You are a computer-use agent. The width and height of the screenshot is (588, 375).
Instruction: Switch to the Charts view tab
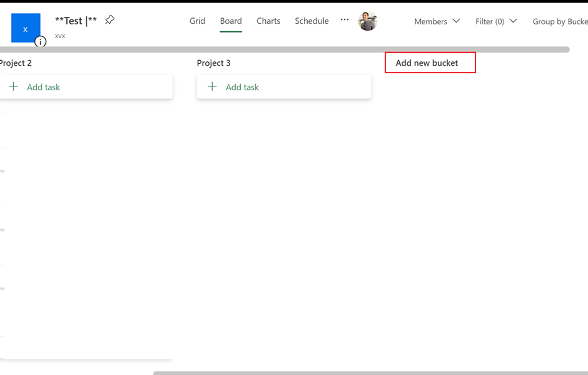tap(268, 21)
